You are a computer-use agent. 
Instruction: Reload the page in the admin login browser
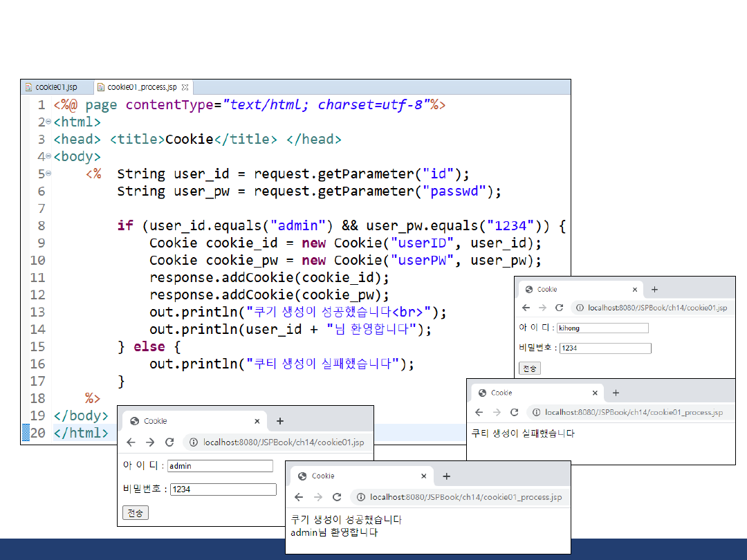tap(169, 442)
